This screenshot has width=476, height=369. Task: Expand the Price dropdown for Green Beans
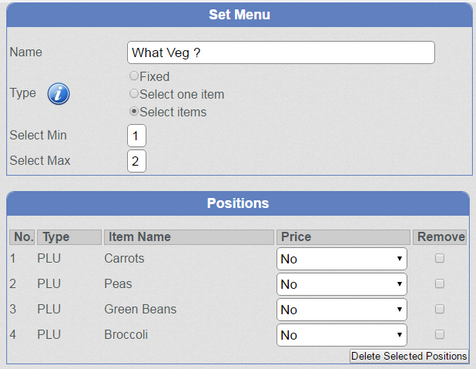tap(342, 309)
